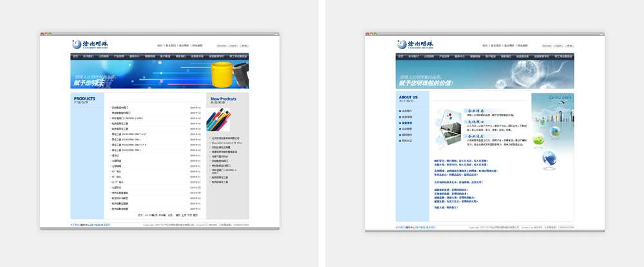The image size is (644, 267).
Task: Click 关于我们 footer link in the left window
Action: click(x=74, y=225)
